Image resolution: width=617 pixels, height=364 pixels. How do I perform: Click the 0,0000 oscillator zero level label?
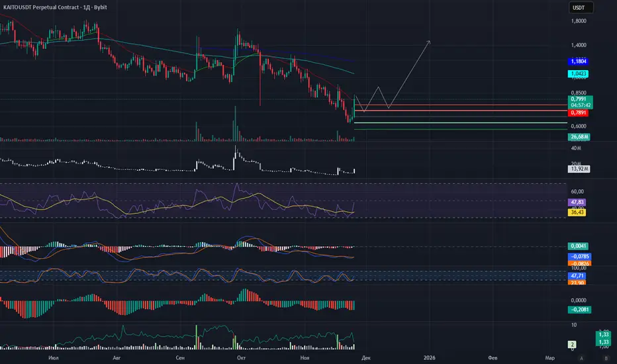(579, 300)
